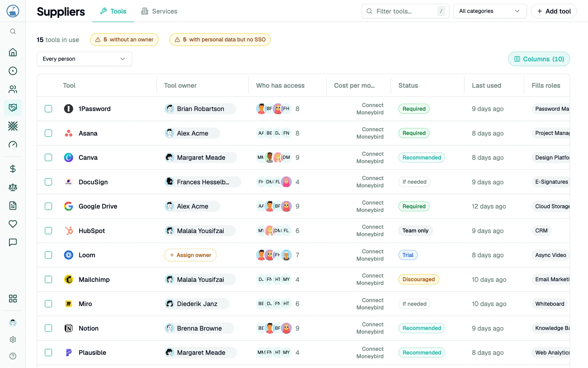
Task: Click the Notion logo icon
Action: pyautogui.click(x=69, y=328)
